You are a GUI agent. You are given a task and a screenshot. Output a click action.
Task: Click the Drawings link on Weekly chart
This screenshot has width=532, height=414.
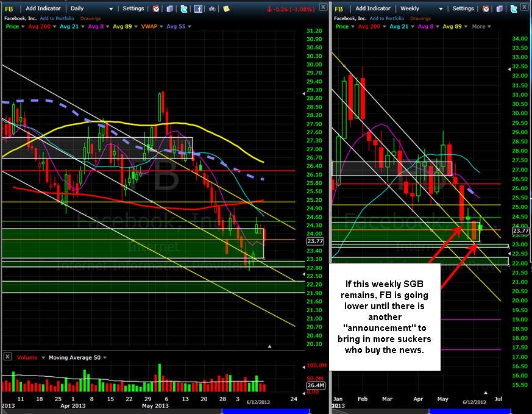[420, 18]
